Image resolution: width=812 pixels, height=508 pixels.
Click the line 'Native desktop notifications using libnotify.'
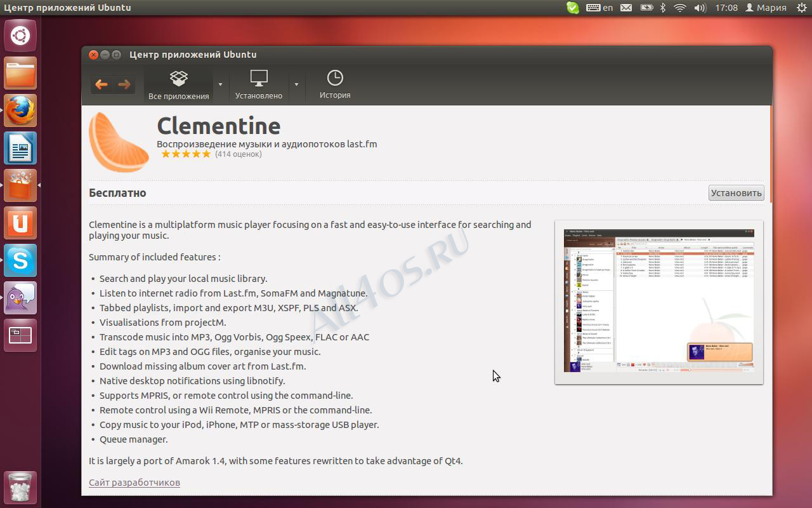(x=192, y=381)
